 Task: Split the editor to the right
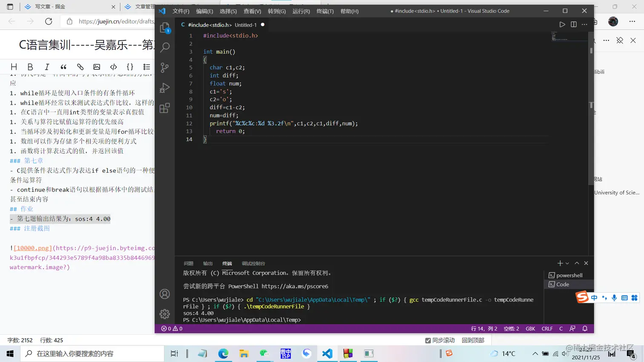click(x=574, y=25)
